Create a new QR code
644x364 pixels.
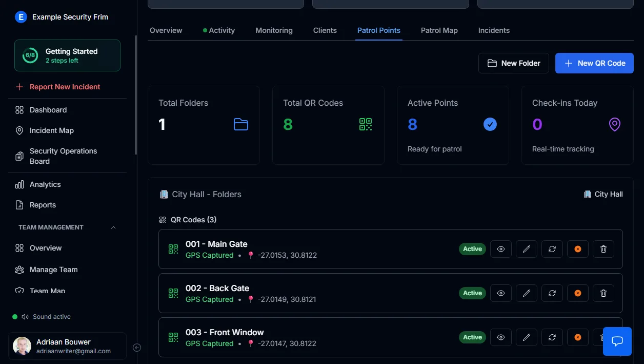click(594, 63)
